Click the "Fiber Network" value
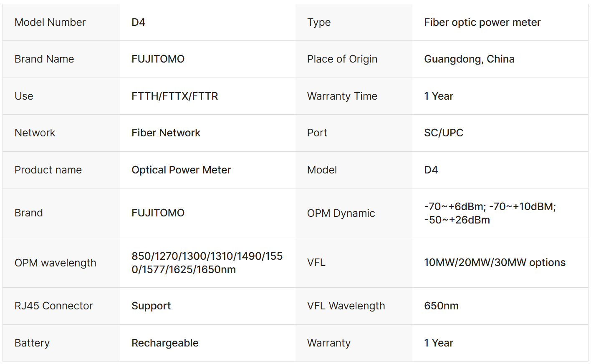Image resolution: width=591 pixels, height=364 pixels. pos(166,133)
